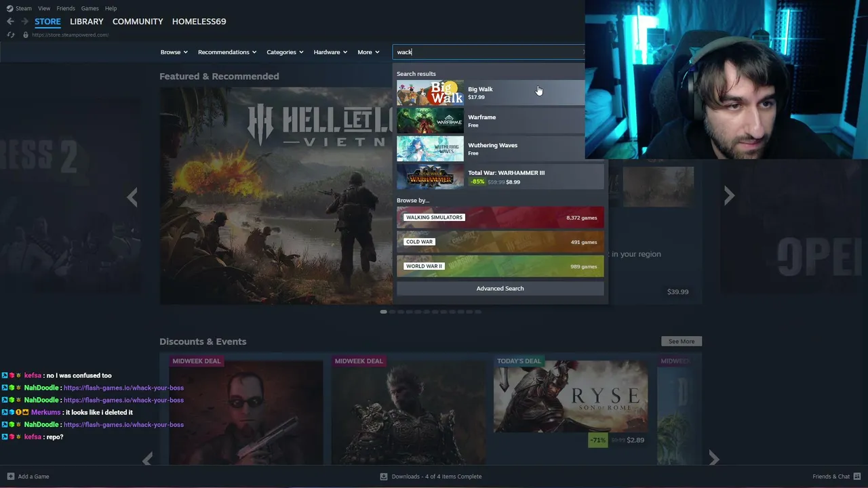
Task: Click the Big Walk result thumbnail
Action: point(430,92)
